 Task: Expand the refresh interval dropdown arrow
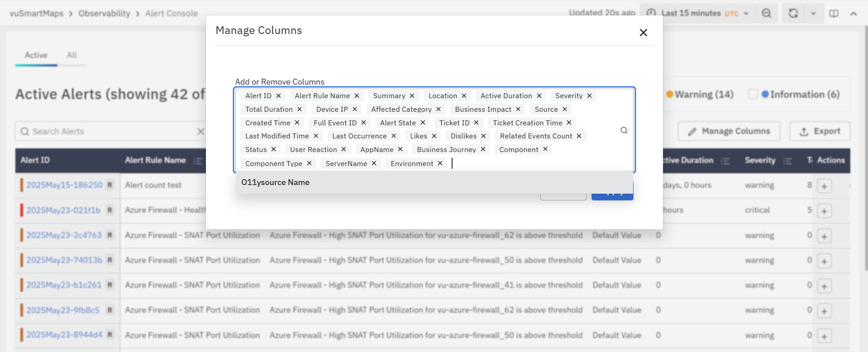point(813,14)
